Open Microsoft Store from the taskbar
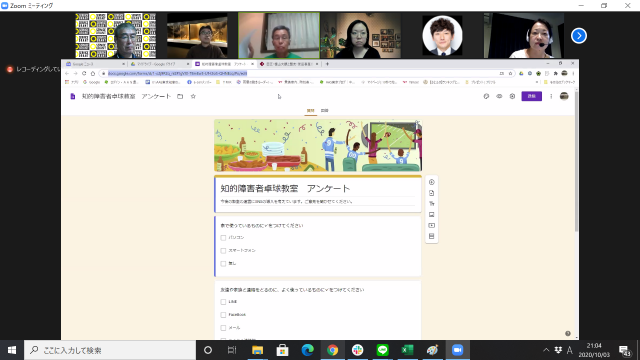 (x=282, y=350)
